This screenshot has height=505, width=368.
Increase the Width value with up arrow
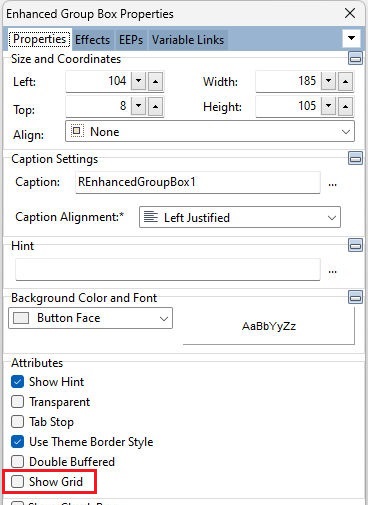(x=345, y=81)
